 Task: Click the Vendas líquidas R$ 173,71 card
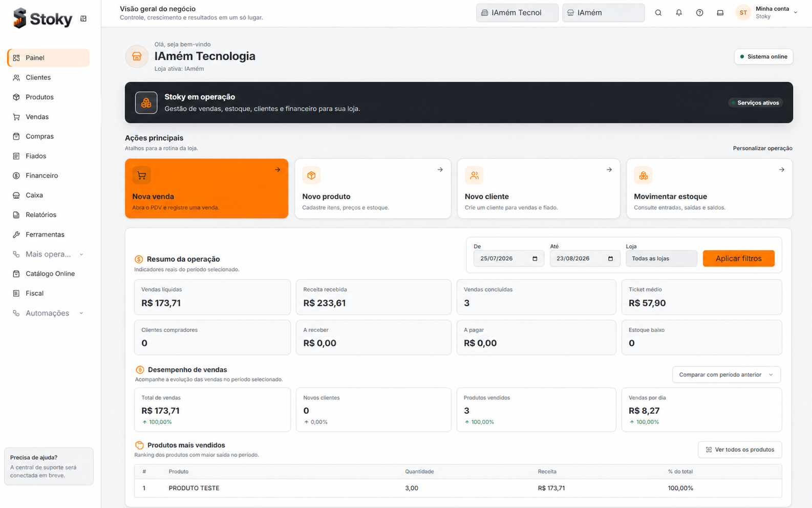(x=212, y=297)
